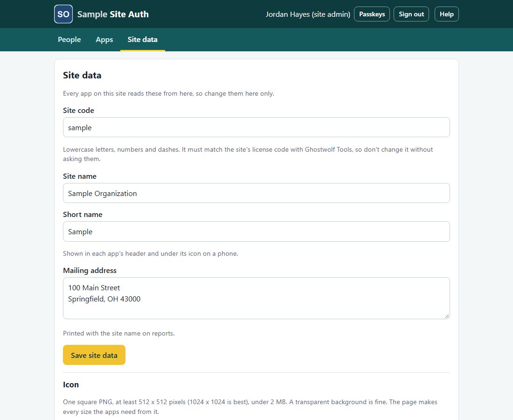Click the Short name label
Screen dimensions: 513x420
click(x=83, y=214)
